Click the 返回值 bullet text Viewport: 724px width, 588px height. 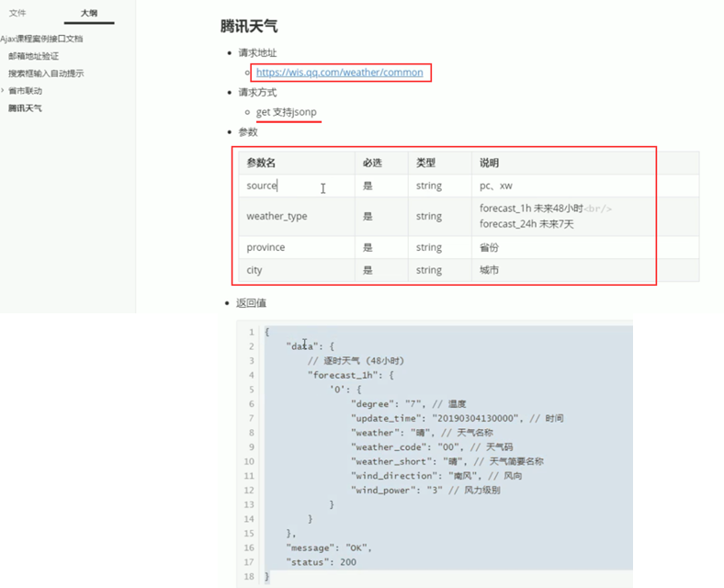[251, 303]
